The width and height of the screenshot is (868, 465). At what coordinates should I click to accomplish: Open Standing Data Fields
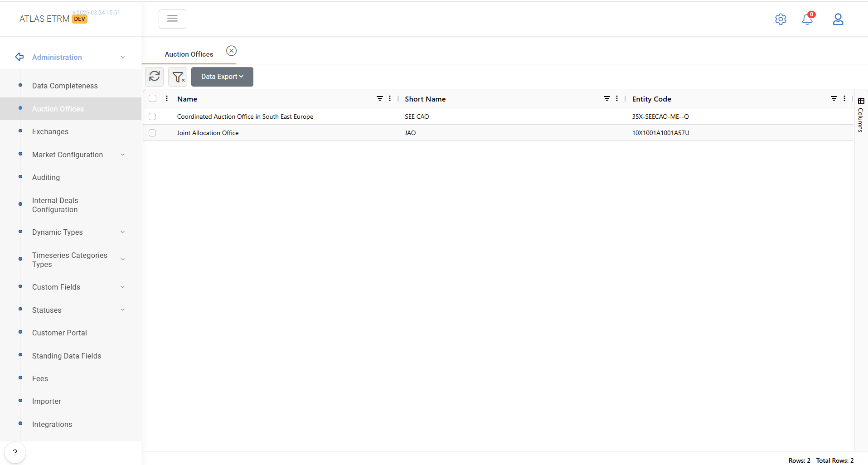(x=67, y=356)
